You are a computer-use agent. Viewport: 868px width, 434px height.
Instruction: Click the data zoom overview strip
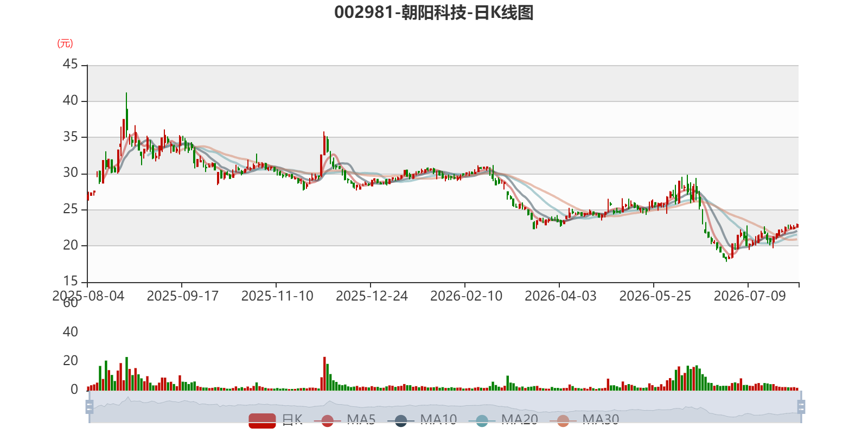445,406
